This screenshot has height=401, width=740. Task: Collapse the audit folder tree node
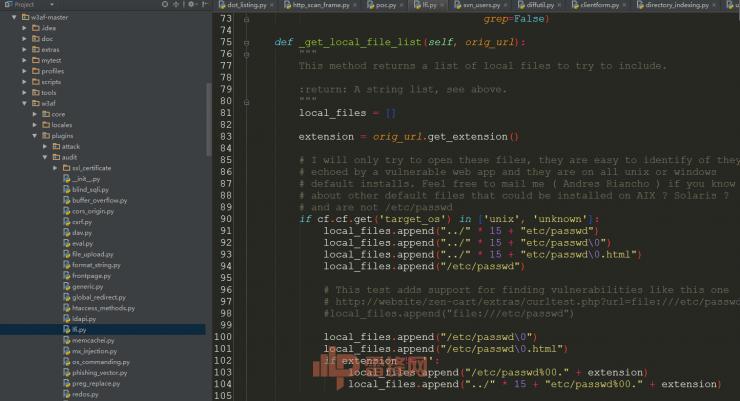point(44,157)
